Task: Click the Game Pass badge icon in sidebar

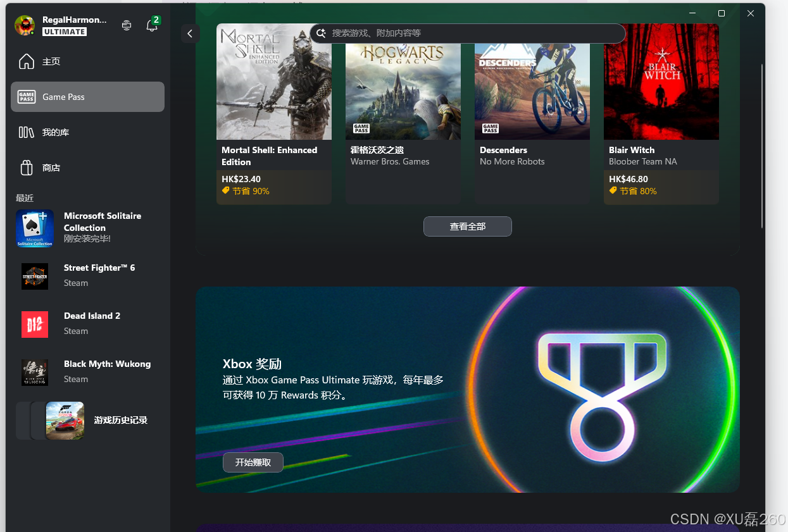Action: tap(27, 97)
